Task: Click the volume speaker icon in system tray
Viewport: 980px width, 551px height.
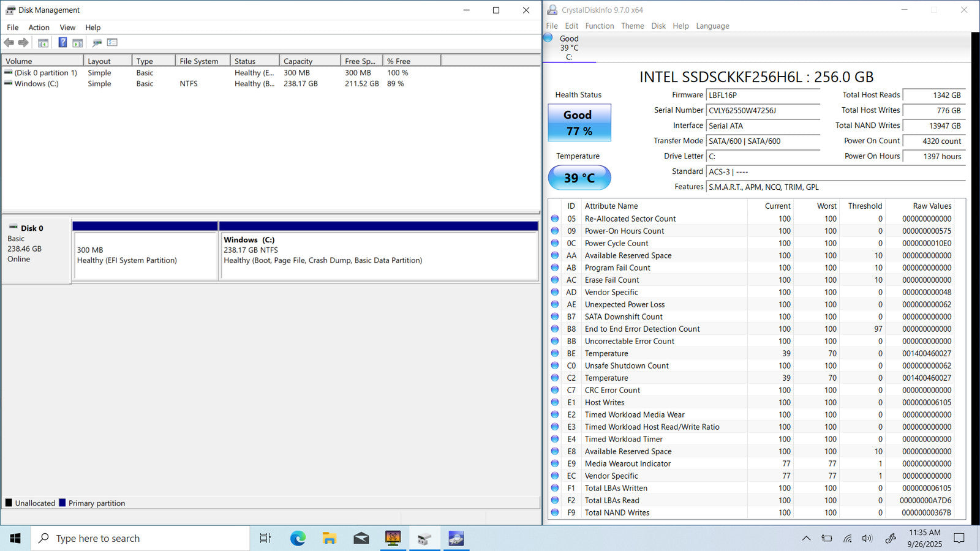Action: [867, 539]
